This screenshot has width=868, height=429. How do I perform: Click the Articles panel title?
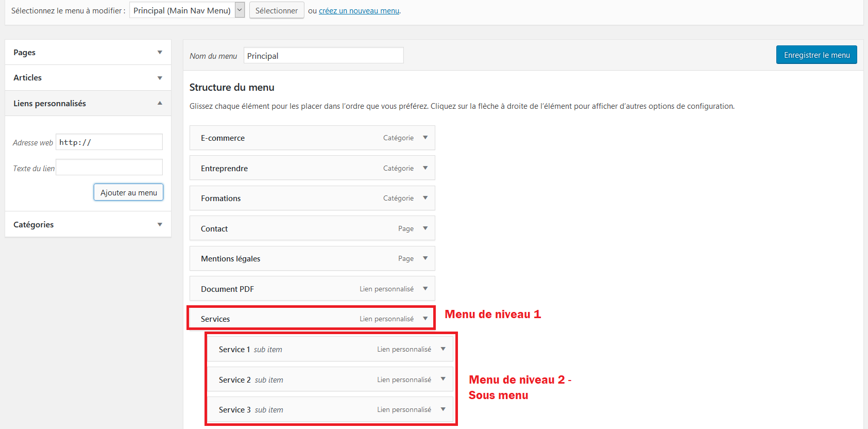(27, 78)
